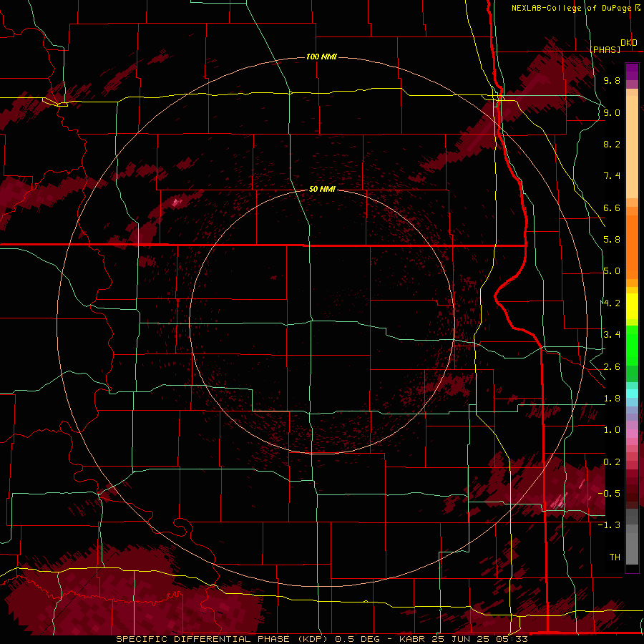The width and height of the screenshot is (644, 644).
Task: Select the 100 NMI range ring label
Action: (321, 57)
